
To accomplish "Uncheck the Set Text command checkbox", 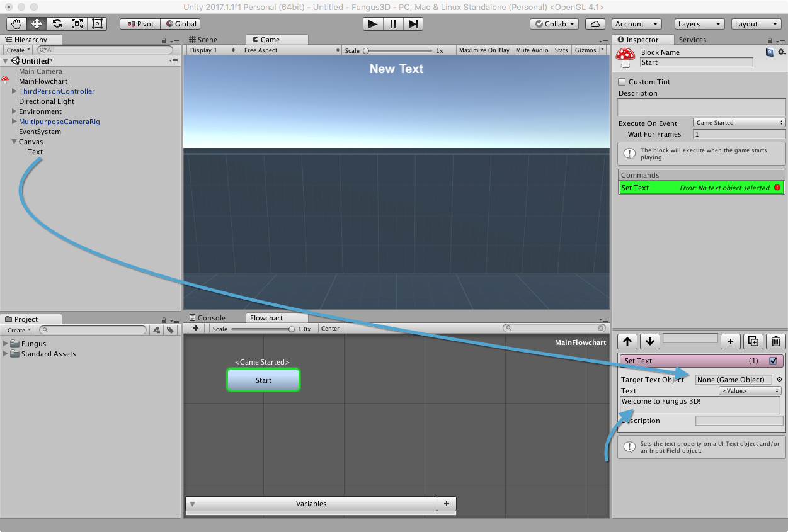I will click(774, 361).
